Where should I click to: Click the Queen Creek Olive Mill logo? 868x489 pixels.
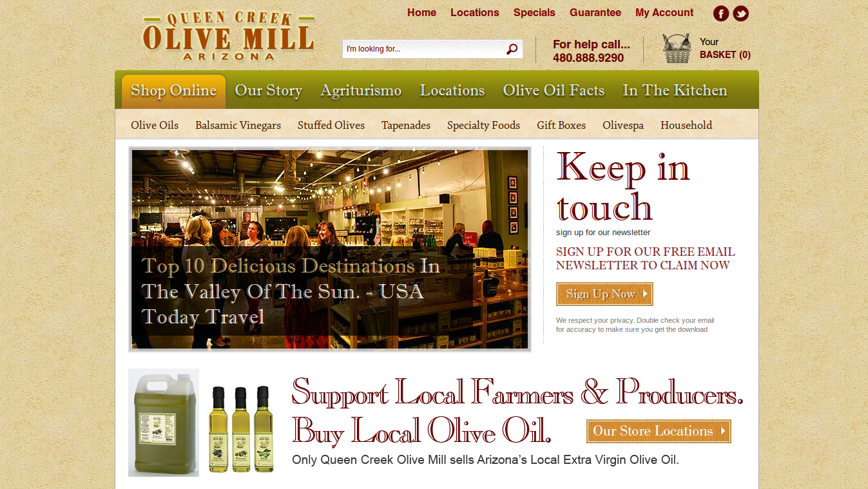point(229,37)
